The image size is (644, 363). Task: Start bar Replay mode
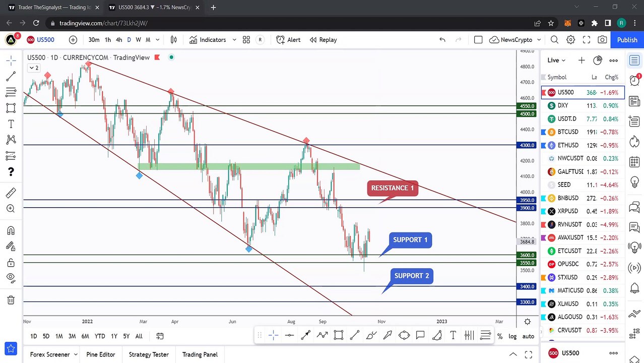[323, 40]
